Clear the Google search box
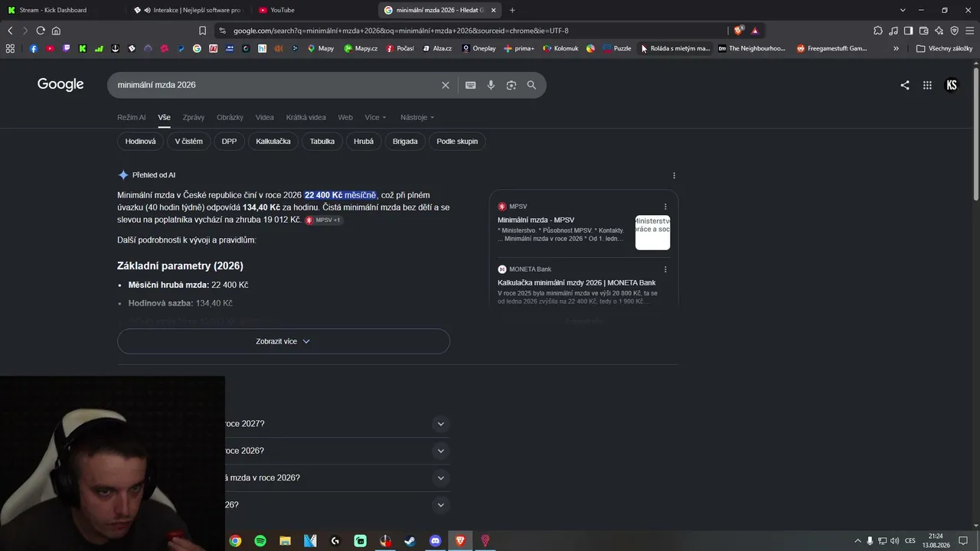 [x=446, y=85]
